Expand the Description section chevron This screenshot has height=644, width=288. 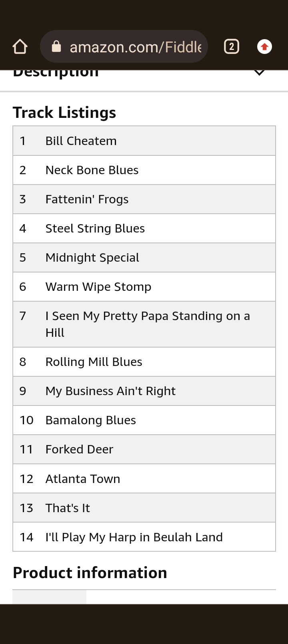[260, 72]
